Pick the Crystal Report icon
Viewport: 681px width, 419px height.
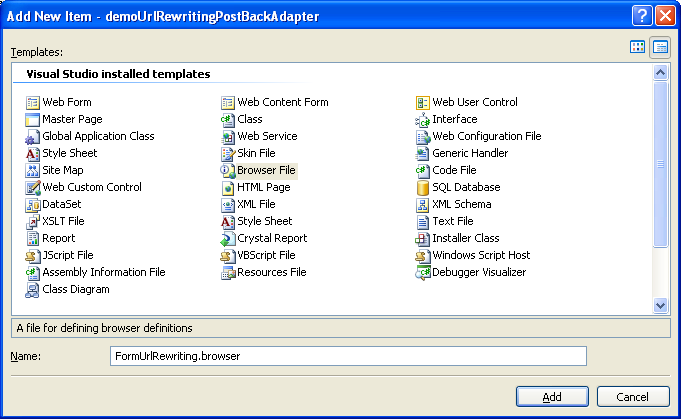click(x=228, y=238)
